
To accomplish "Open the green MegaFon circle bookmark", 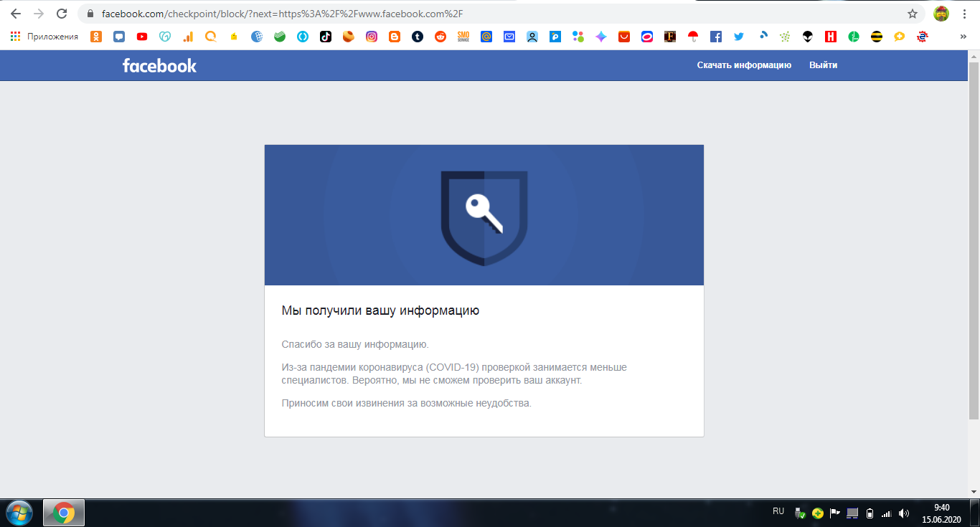I will click(x=854, y=37).
